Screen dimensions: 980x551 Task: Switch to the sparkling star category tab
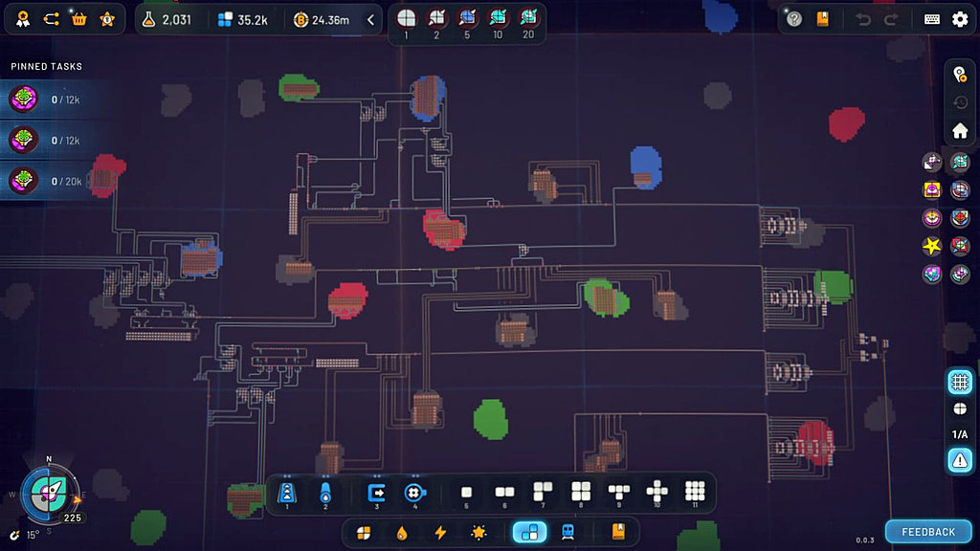tap(479, 532)
